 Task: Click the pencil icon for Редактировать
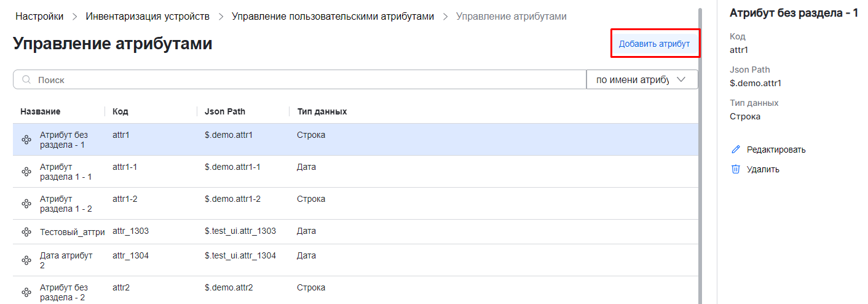click(735, 150)
